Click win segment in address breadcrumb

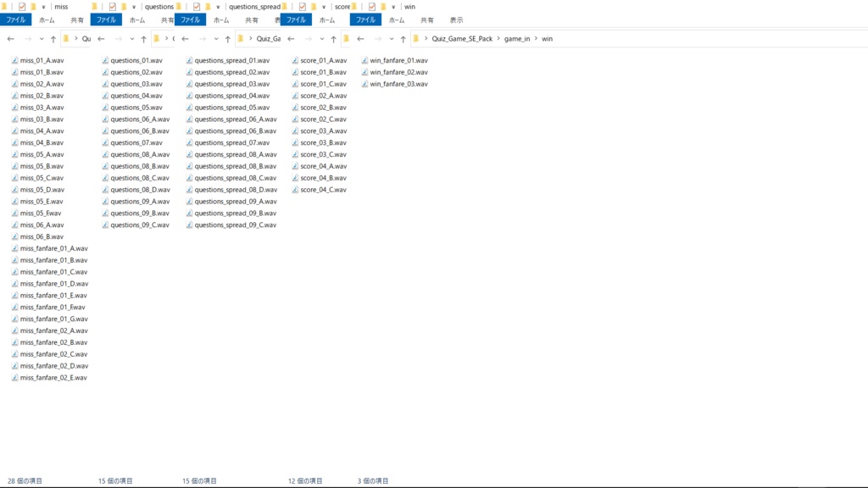point(547,39)
